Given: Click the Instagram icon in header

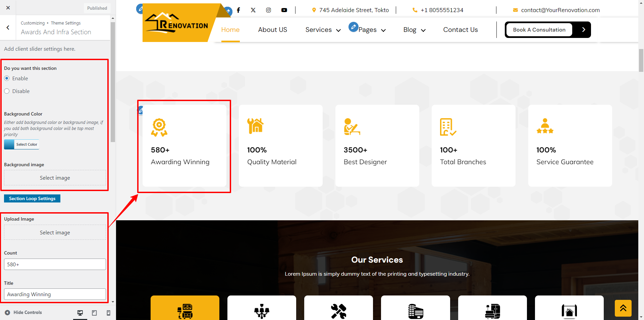Looking at the screenshot, I should pos(269,10).
